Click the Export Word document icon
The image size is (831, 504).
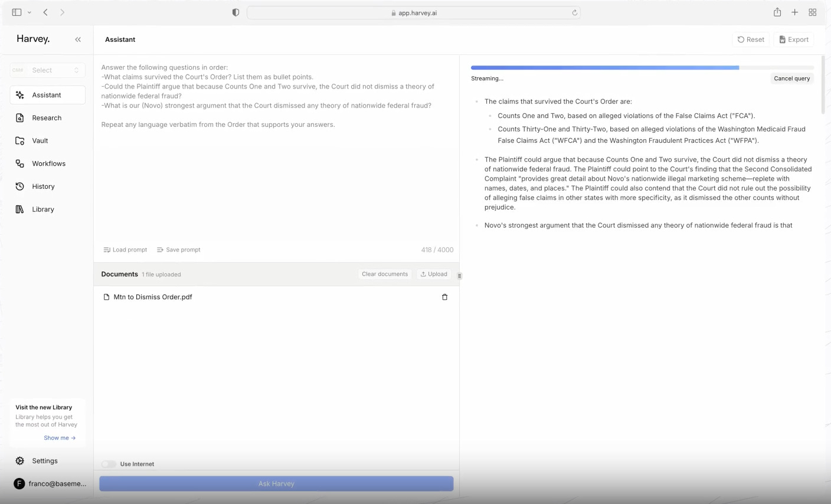pos(783,40)
